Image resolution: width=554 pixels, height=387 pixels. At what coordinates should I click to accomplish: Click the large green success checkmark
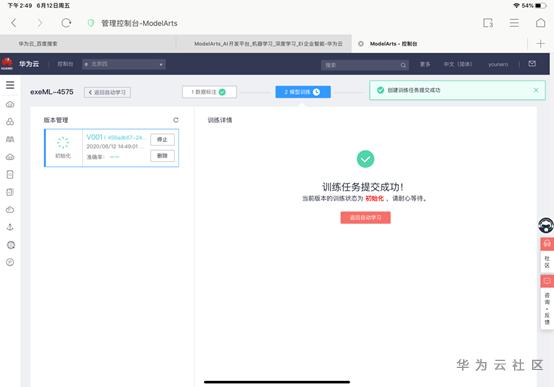point(365,159)
